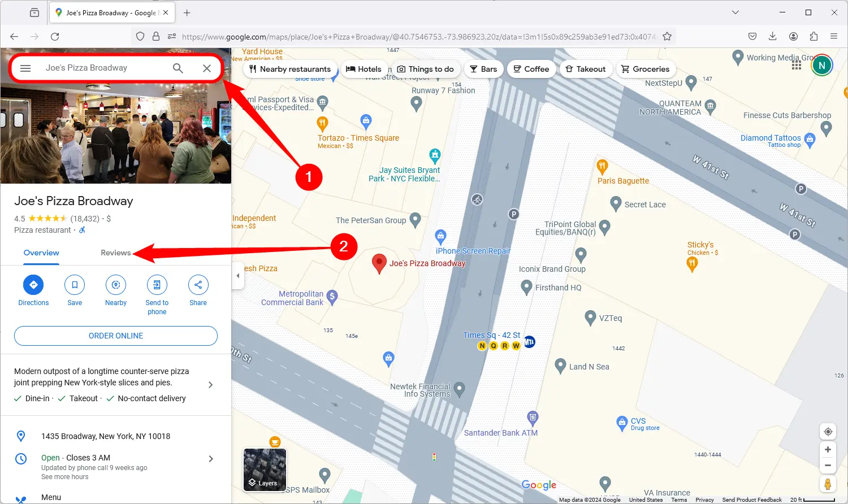Screen dimensions: 848x504
Task: Open Directions to Joe's Pizza
Action: coord(33,285)
